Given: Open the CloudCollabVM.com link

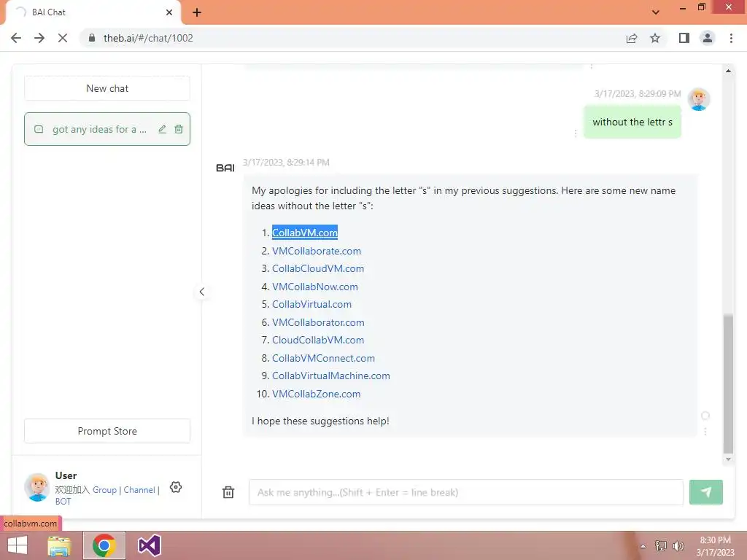Looking at the screenshot, I should click(x=318, y=340).
